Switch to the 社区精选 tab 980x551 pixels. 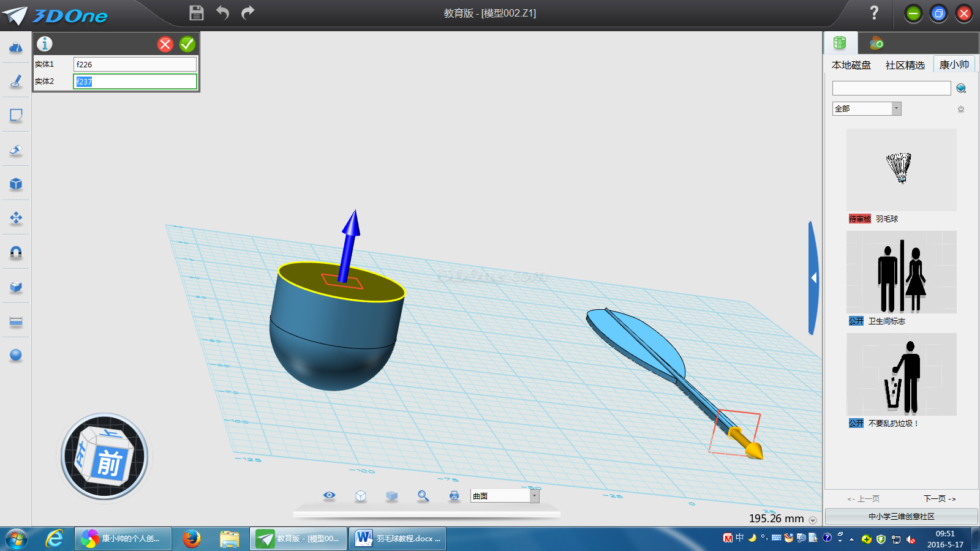(x=905, y=65)
